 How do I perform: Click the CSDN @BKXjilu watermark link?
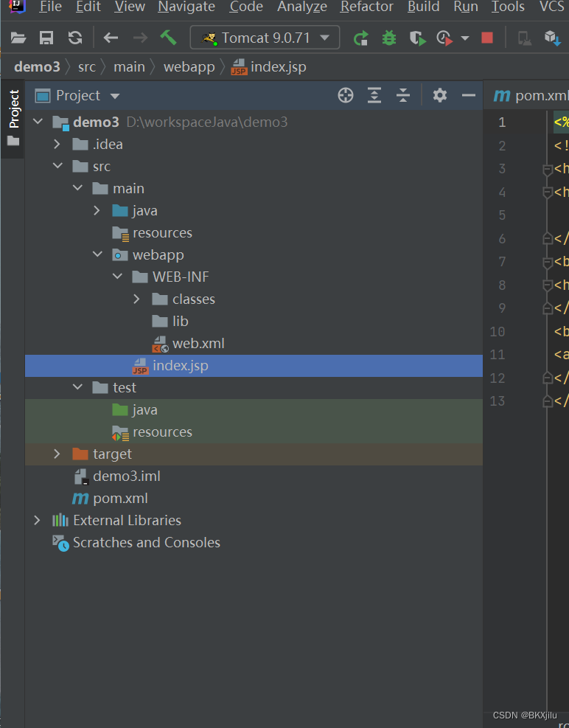pos(526,715)
